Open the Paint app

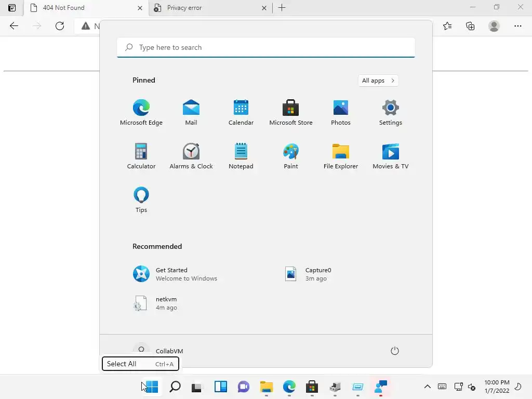coord(291,156)
